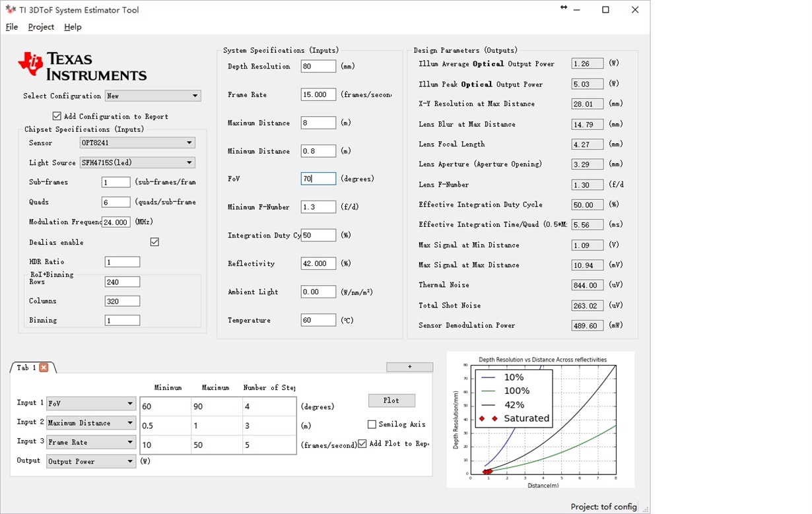Click the HDR Ratio input field
Screen dimensions: 812x514
[x=123, y=262]
